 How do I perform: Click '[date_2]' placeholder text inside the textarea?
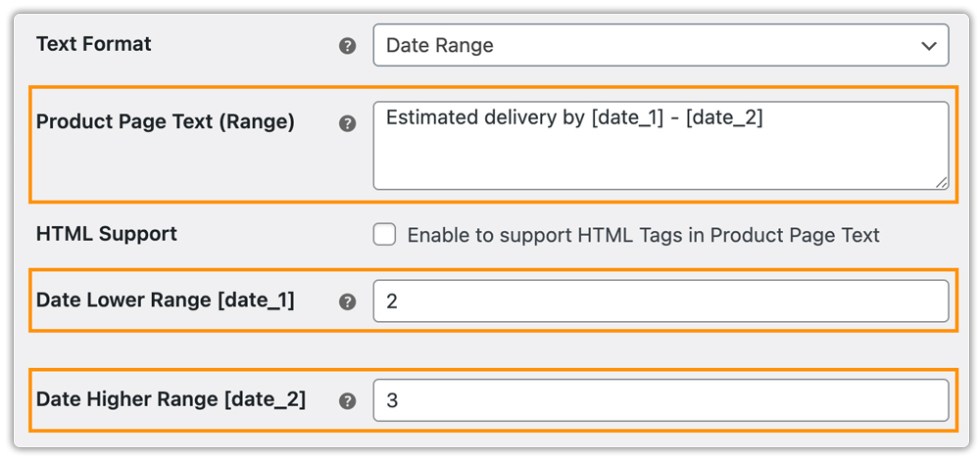(724, 119)
